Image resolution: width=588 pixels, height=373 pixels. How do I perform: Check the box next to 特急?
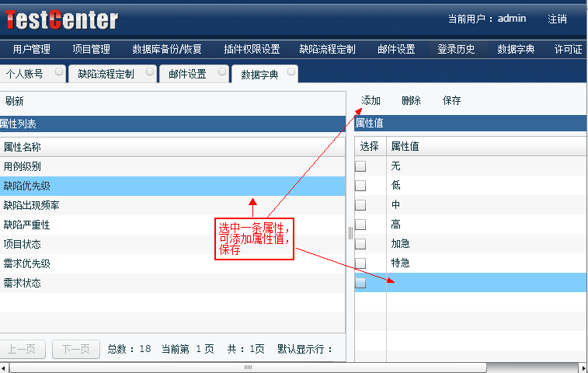(360, 263)
